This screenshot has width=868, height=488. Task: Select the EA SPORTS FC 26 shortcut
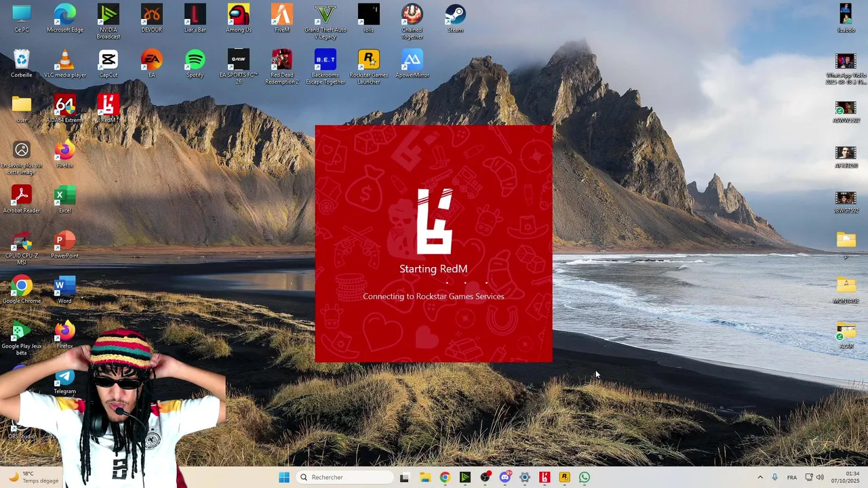pyautogui.click(x=239, y=67)
